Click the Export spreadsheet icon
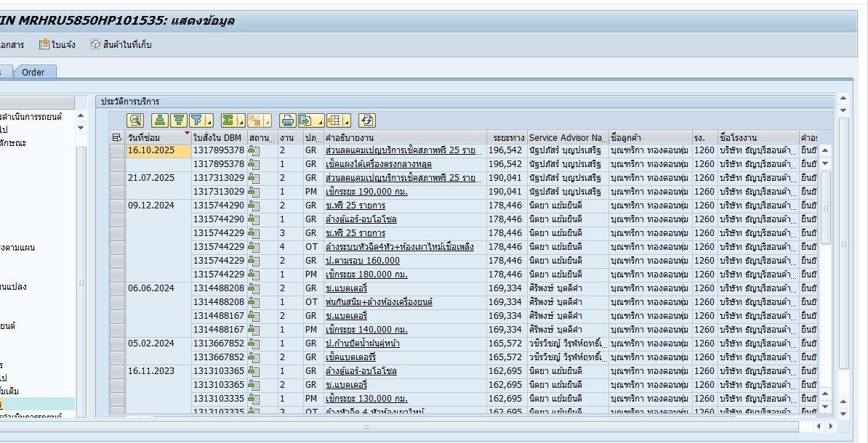The height and width of the screenshot is (443, 868). click(x=306, y=120)
